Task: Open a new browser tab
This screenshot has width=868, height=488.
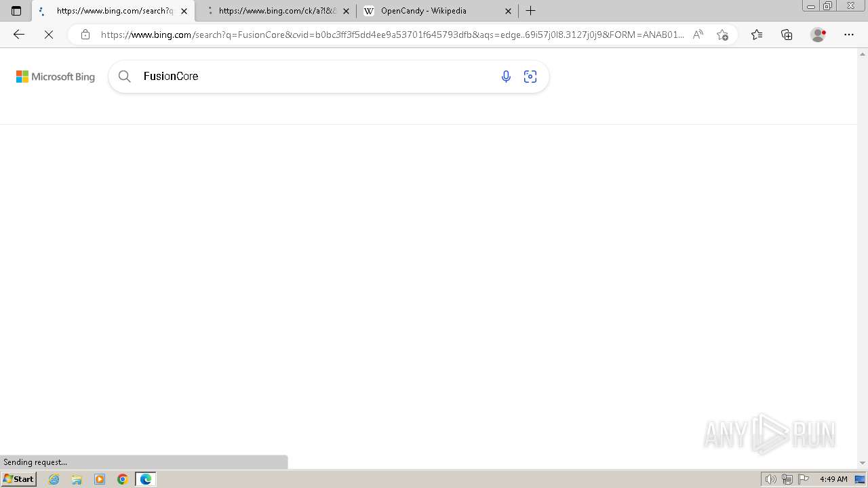Action: [530, 11]
